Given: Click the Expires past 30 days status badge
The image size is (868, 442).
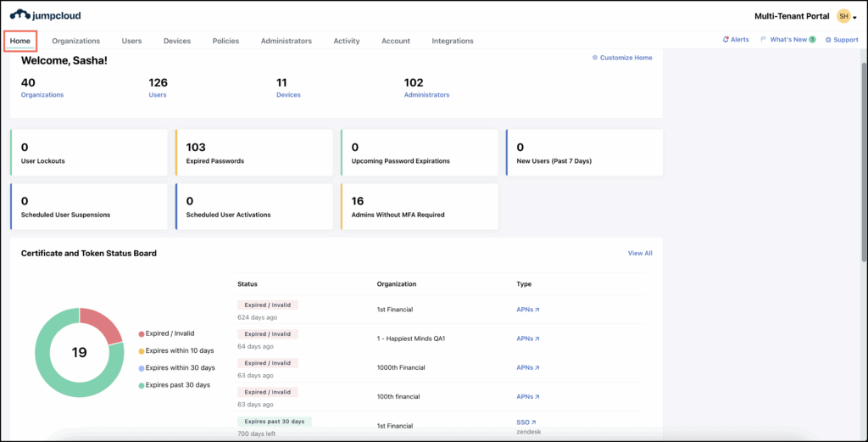Looking at the screenshot, I should click(x=275, y=422).
